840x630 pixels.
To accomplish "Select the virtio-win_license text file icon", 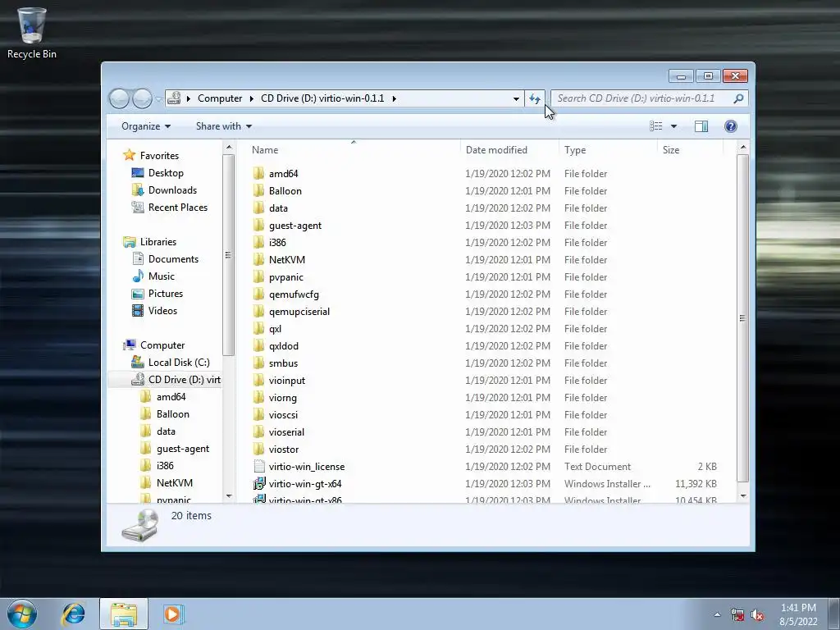I will (x=258, y=466).
